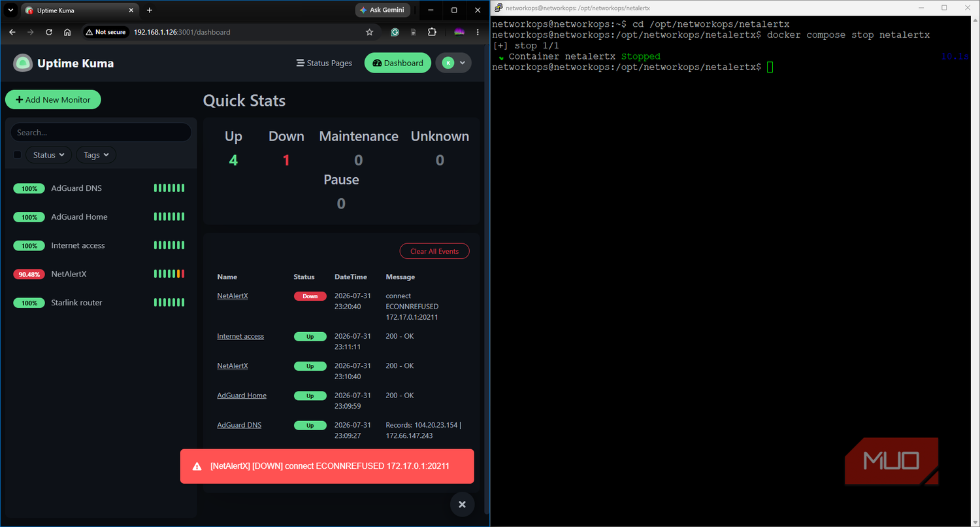
Task: Open the browser extensions puzzle icon
Action: coord(432,32)
